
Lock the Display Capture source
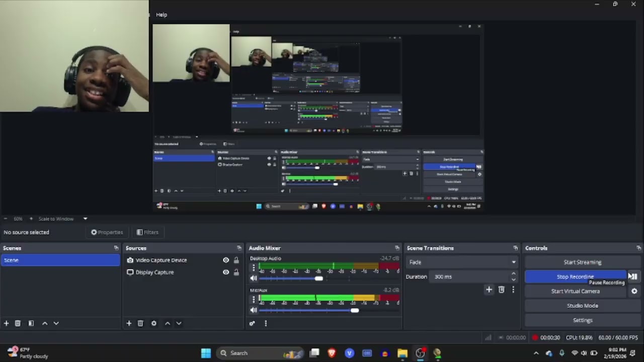(236, 272)
